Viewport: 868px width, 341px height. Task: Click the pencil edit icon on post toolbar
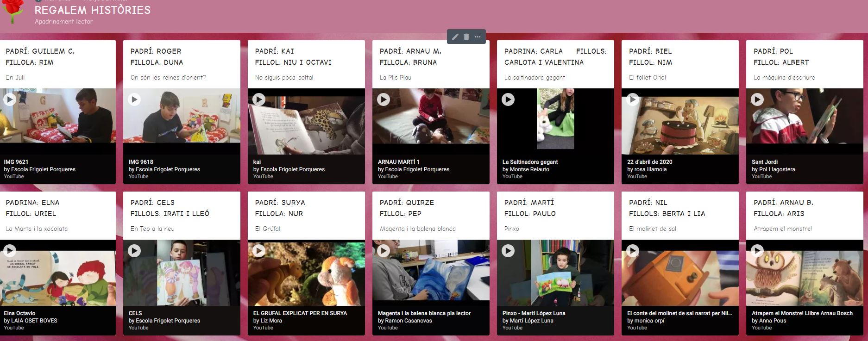[x=455, y=37]
